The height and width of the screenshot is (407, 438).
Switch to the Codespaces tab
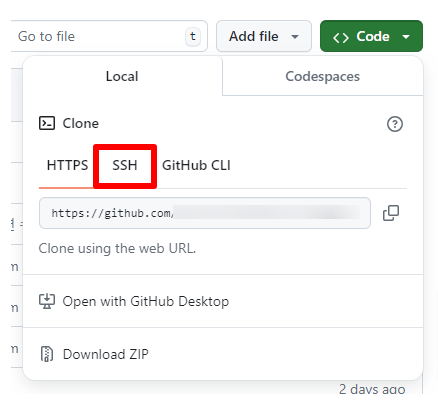tap(322, 76)
